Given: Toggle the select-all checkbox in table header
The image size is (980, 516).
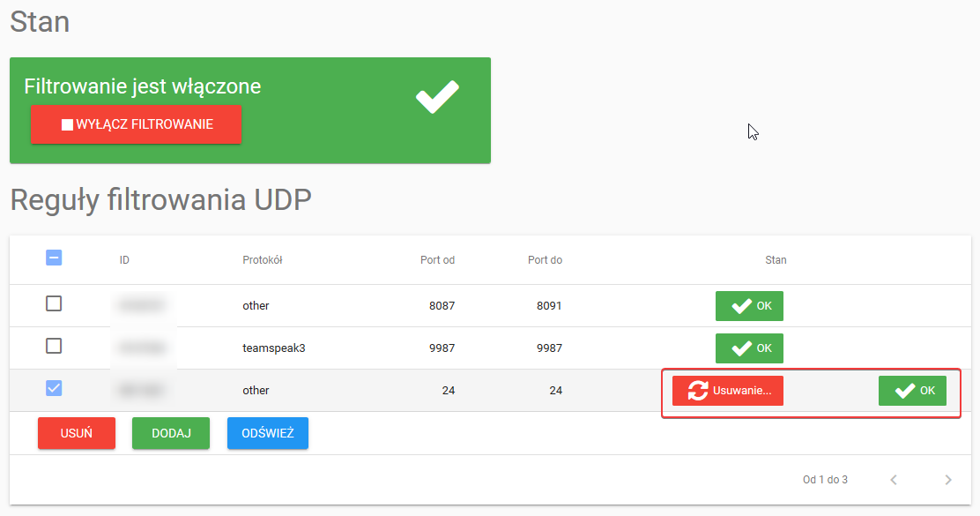Looking at the screenshot, I should coord(54,258).
